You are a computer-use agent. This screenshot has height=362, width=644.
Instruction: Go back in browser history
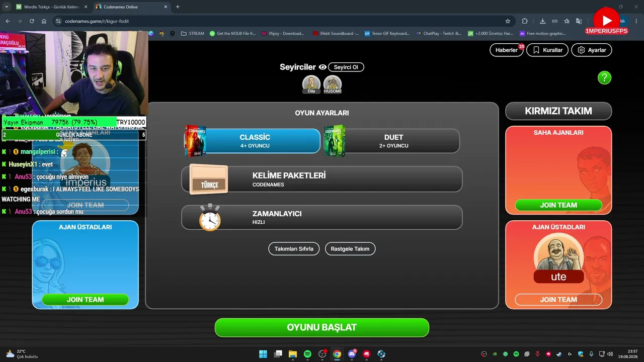click(8, 21)
